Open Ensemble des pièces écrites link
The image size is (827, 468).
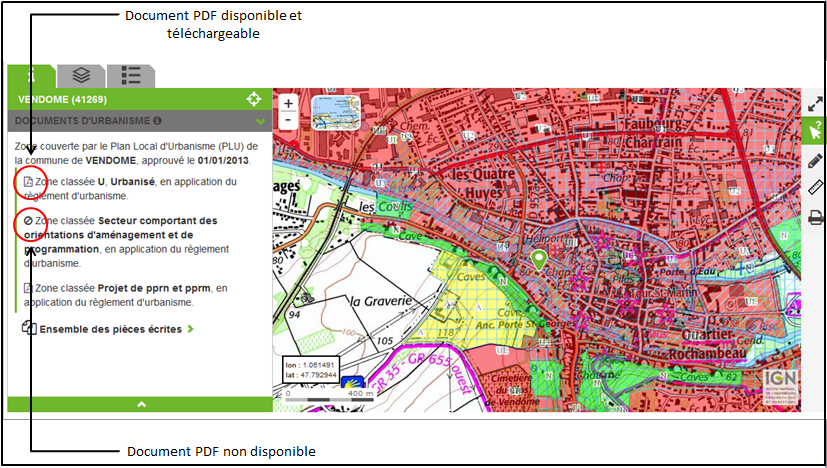(106, 328)
